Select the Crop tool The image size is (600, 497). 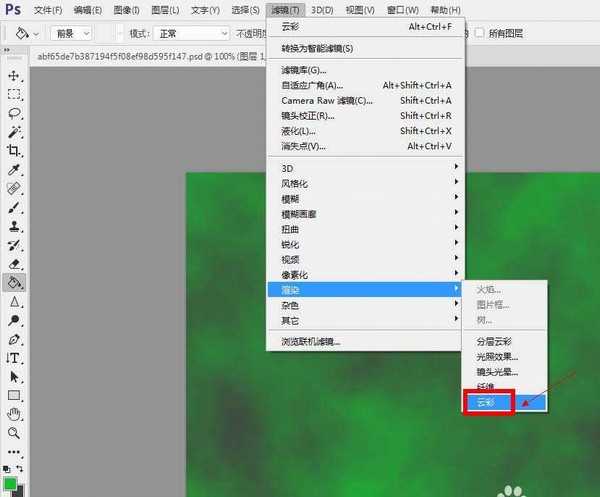[14, 151]
